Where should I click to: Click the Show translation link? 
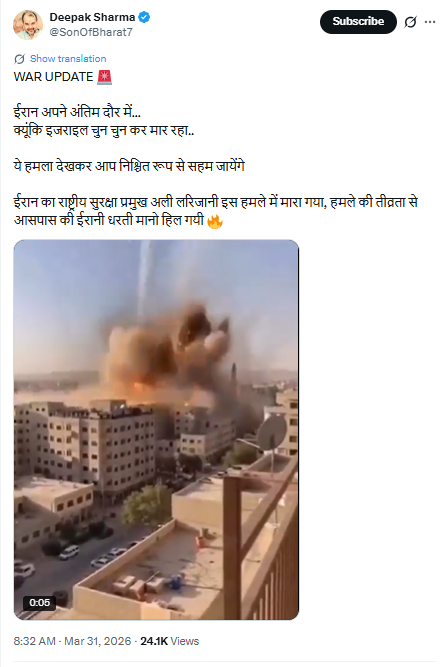coord(68,59)
